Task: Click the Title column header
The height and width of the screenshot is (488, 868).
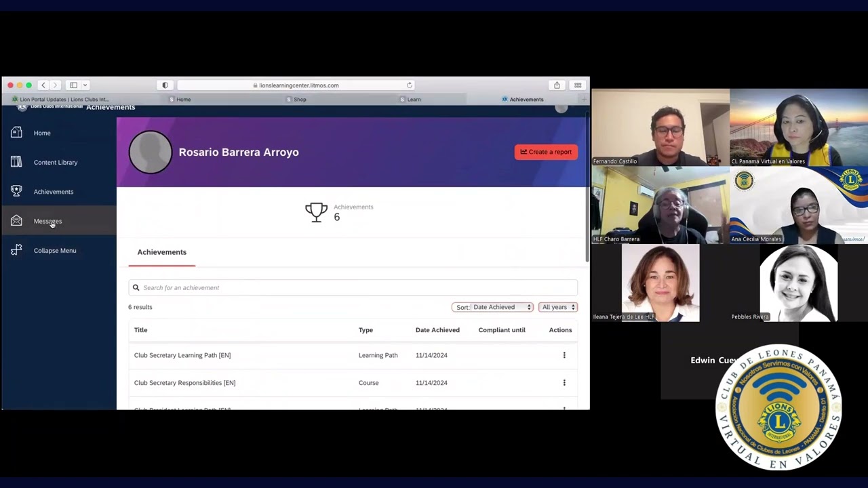Action: click(x=140, y=330)
